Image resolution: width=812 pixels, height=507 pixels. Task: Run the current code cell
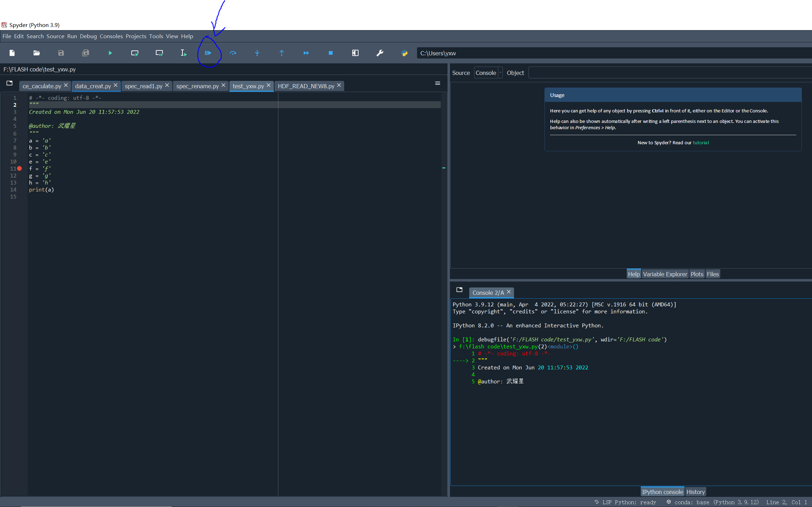tap(134, 53)
